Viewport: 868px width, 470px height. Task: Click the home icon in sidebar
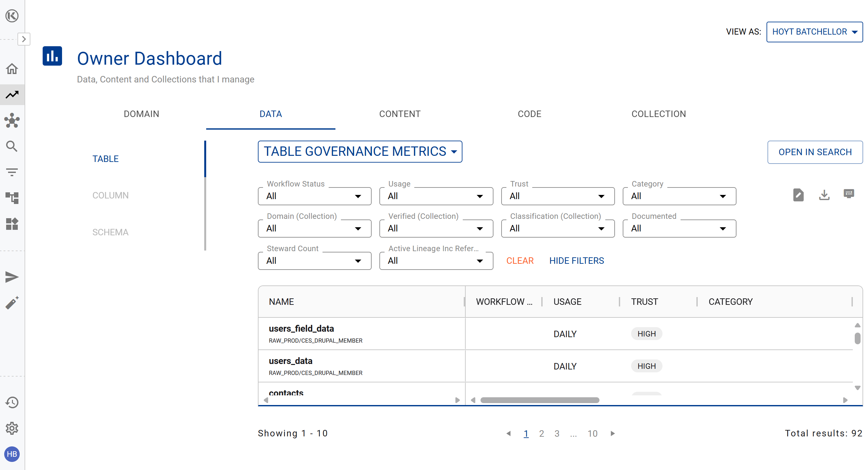(x=12, y=69)
